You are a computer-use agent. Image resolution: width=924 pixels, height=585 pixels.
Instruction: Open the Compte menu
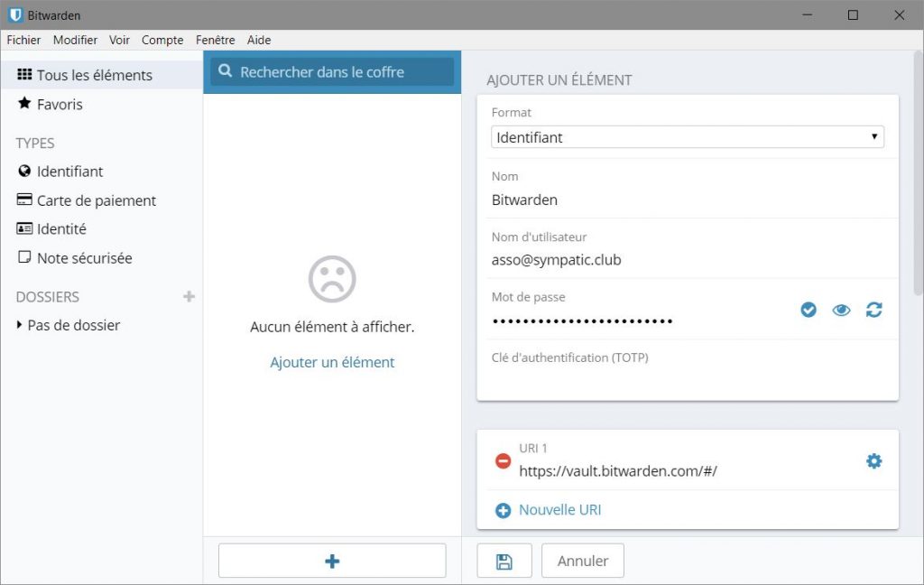point(162,40)
